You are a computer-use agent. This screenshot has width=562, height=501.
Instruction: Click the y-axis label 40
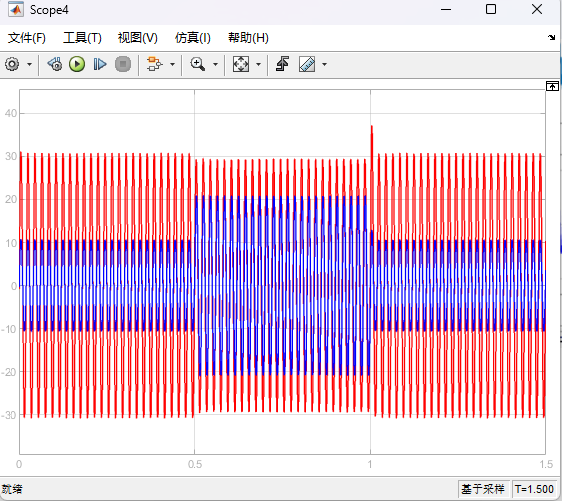tap(11, 113)
